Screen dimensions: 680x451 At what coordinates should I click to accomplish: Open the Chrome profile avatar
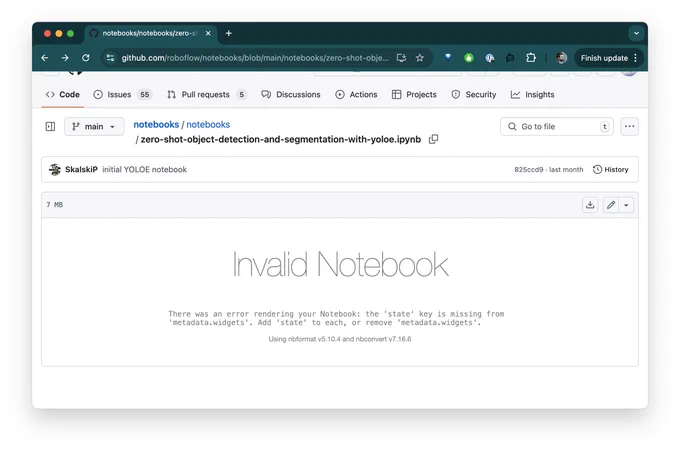point(561,58)
